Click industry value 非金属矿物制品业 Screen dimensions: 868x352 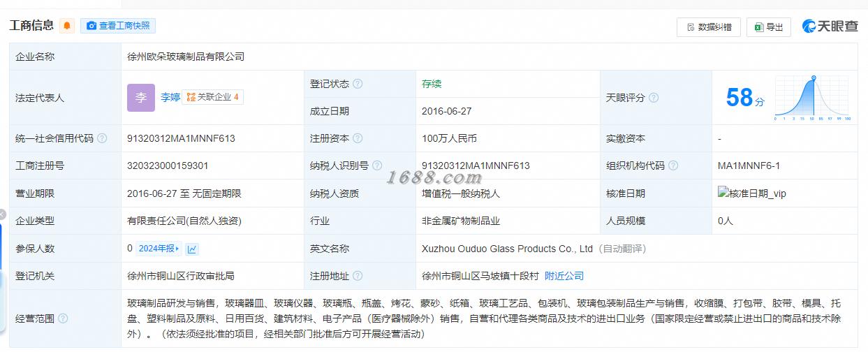(461, 221)
